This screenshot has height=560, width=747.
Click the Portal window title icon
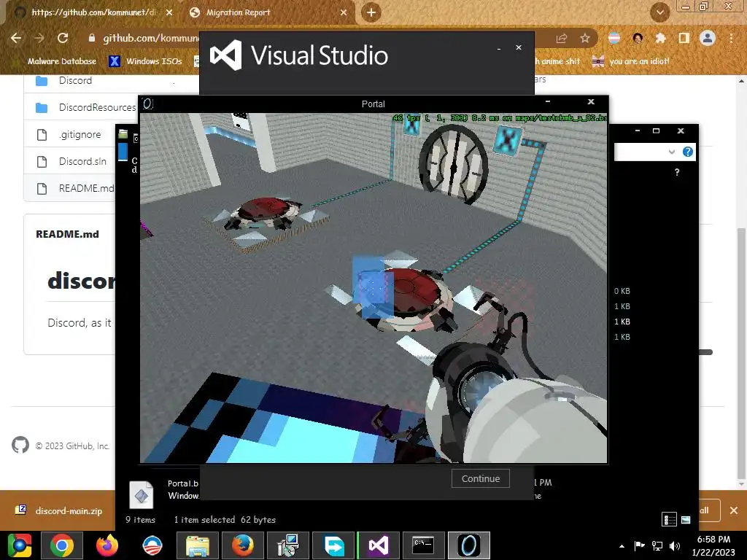pos(148,104)
